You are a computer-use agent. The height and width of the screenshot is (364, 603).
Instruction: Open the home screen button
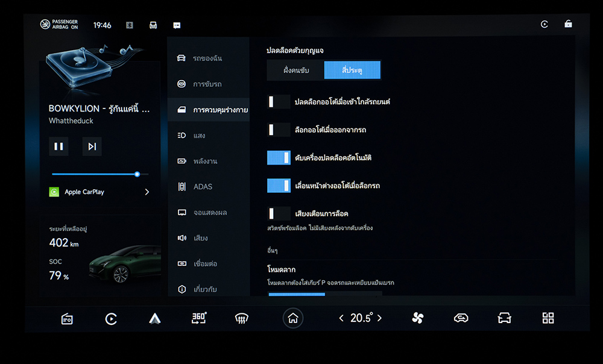coord(293,318)
